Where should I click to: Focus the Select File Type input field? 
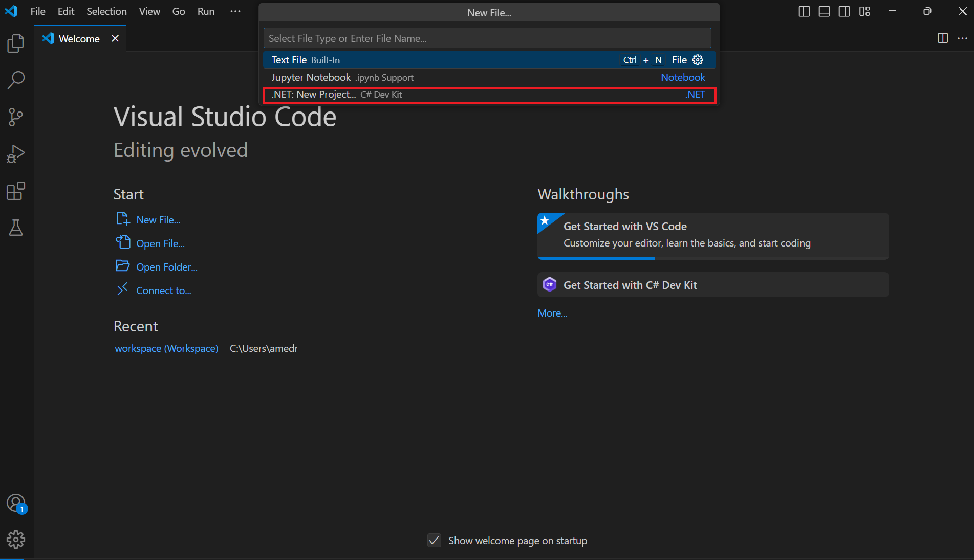[487, 38]
